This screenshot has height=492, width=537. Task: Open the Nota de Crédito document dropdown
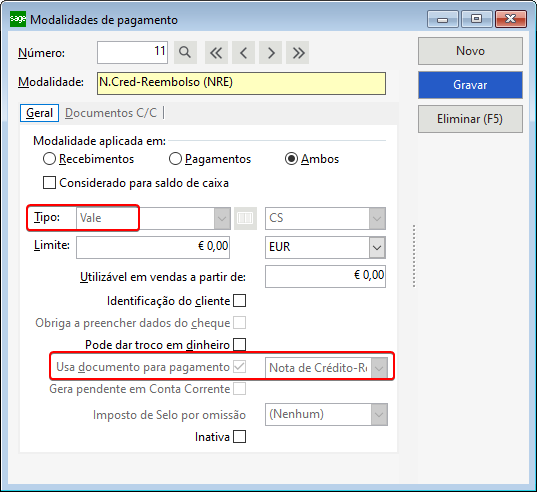click(379, 368)
